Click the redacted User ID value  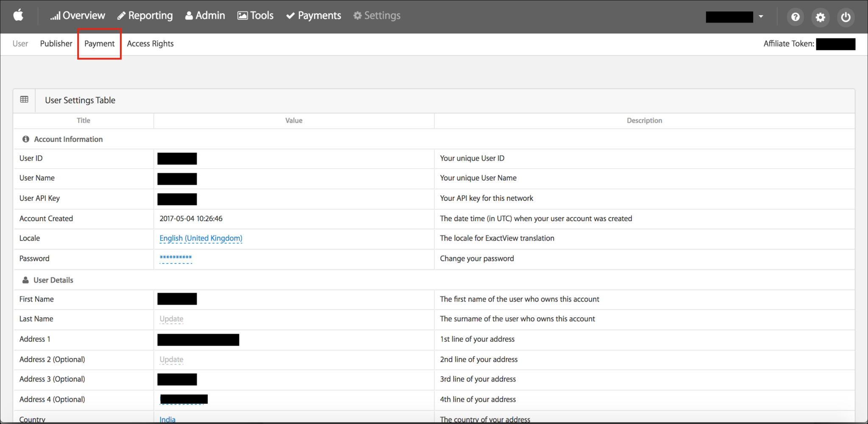coord(177,158)
